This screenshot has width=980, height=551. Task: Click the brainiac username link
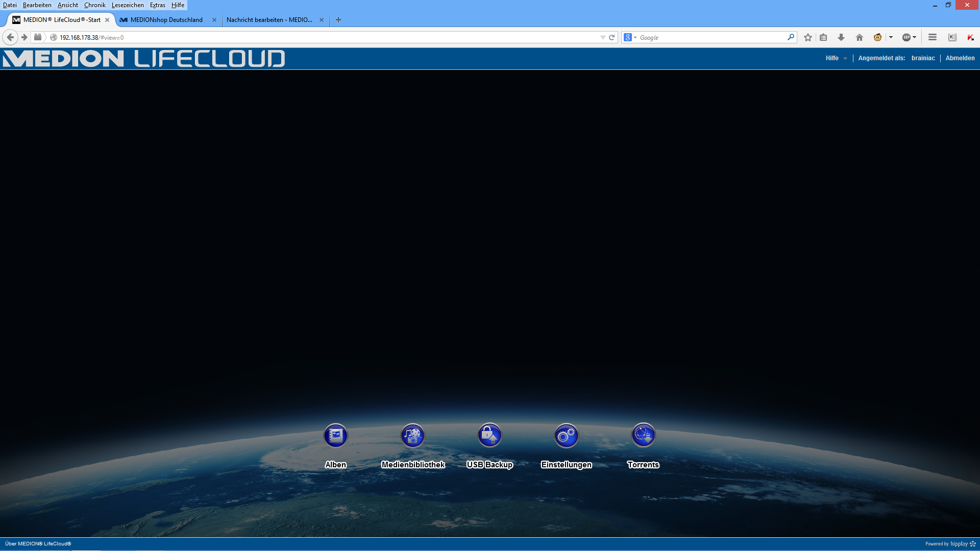coord(923,58)
